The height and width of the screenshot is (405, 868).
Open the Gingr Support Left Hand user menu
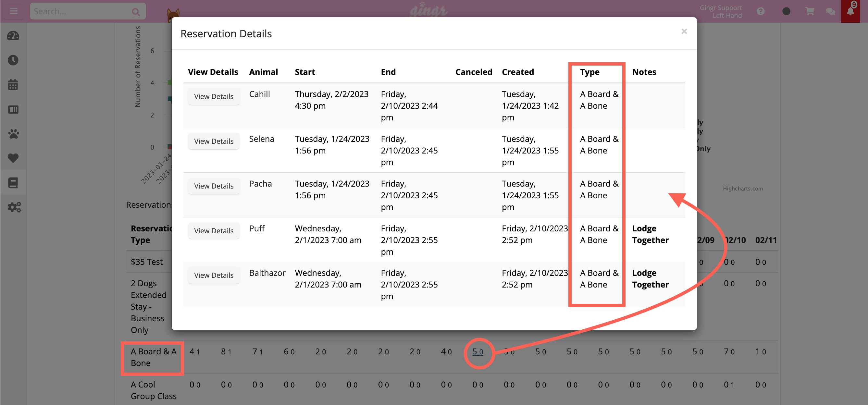click(721, 11)
